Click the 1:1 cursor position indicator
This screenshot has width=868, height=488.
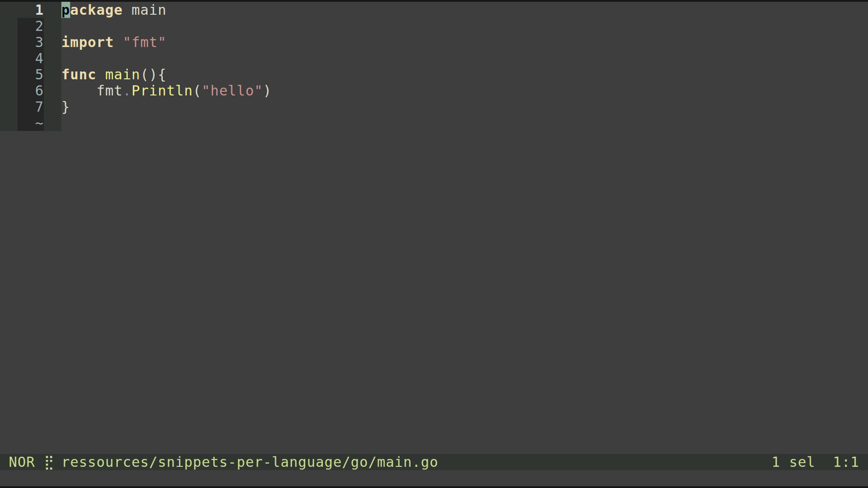[x=845, y=462]
